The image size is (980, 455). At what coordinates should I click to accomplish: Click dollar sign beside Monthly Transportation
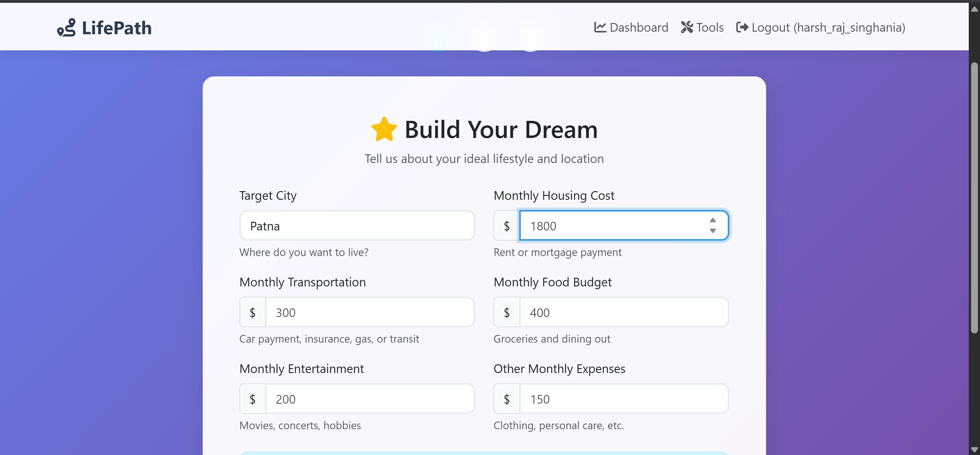tap(252, 313)
